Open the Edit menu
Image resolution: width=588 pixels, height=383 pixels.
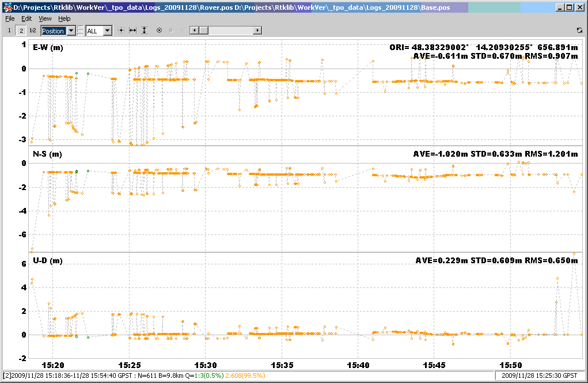(26, 18)
